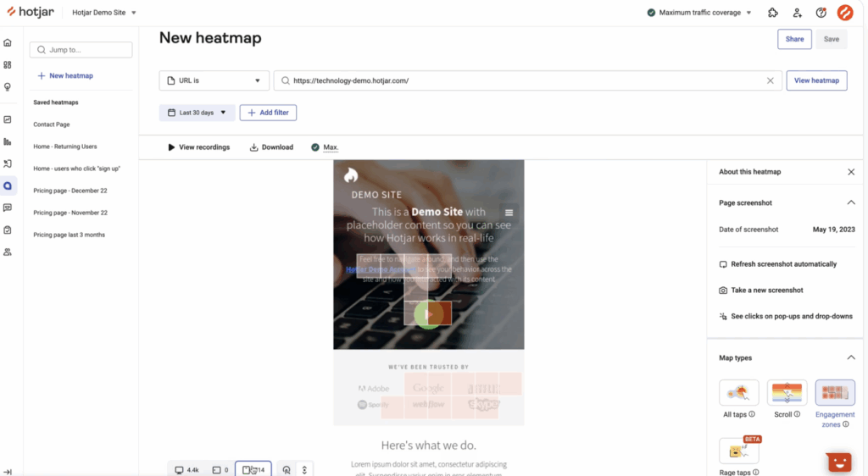Open the URL is dropdown
Image resolution: width=868 pixels, height=476 pixels.
(x=214, y=80)
